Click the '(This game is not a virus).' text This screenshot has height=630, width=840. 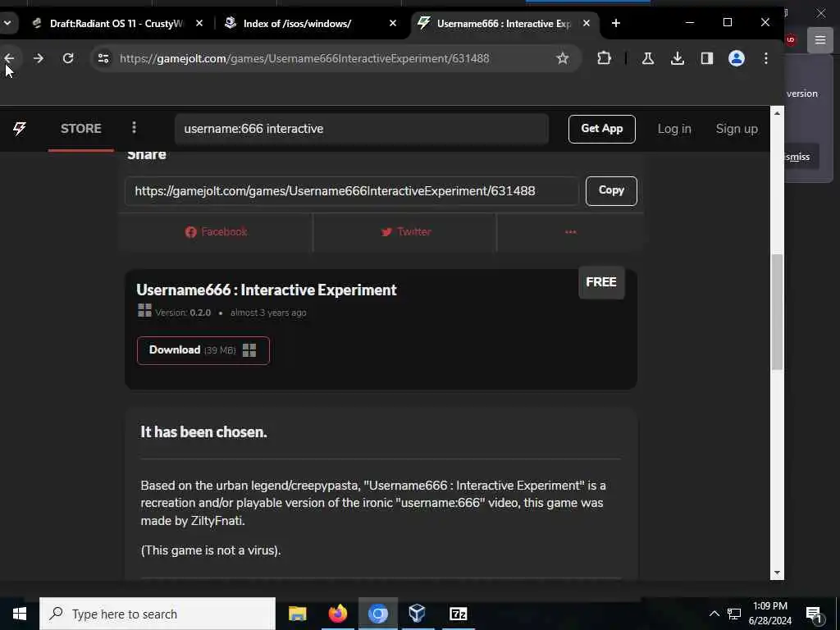point(211,550)
